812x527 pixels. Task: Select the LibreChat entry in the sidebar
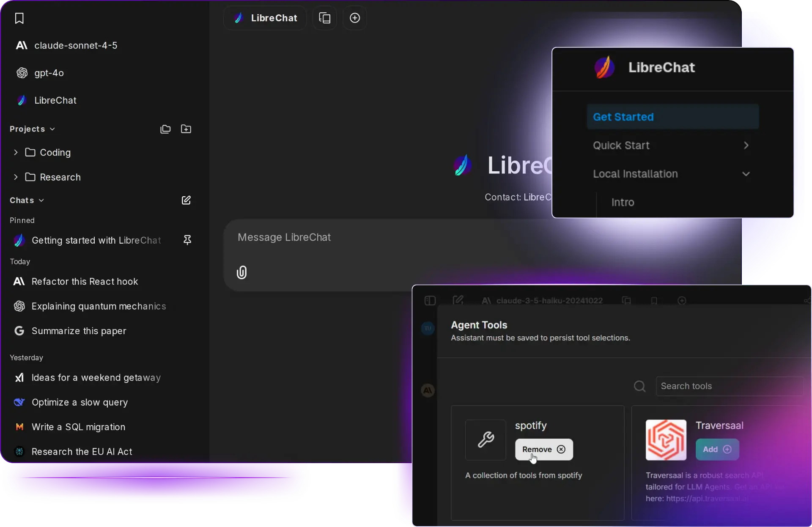click(47, 100)
